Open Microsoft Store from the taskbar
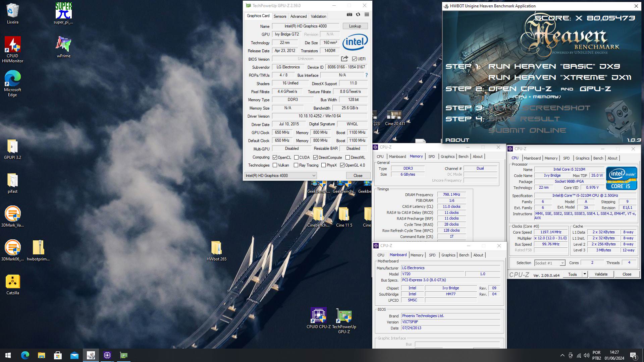 (58, 355)
